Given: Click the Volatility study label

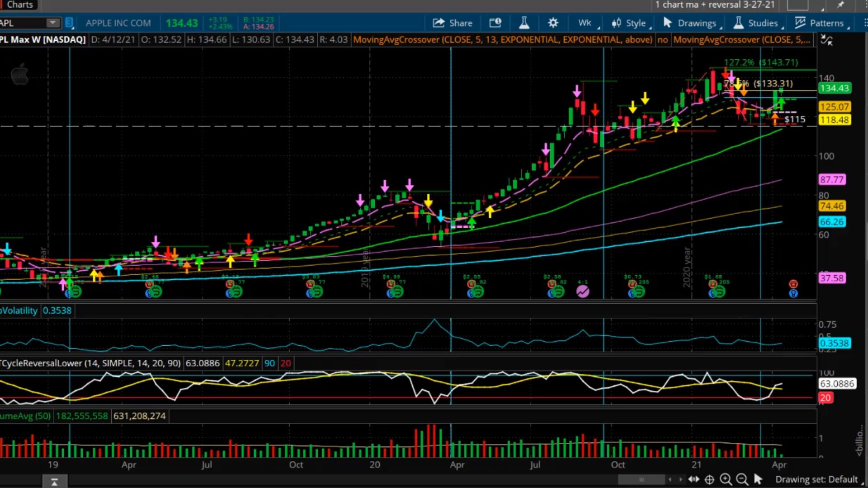Looking at the screenshot, I should coord(19,311).
